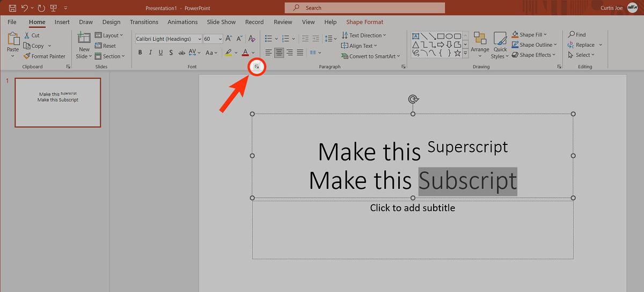Insert a text box shape from gallery
Image resolution: width=644 pixels, height=292 pixels.
click(416, 35)
